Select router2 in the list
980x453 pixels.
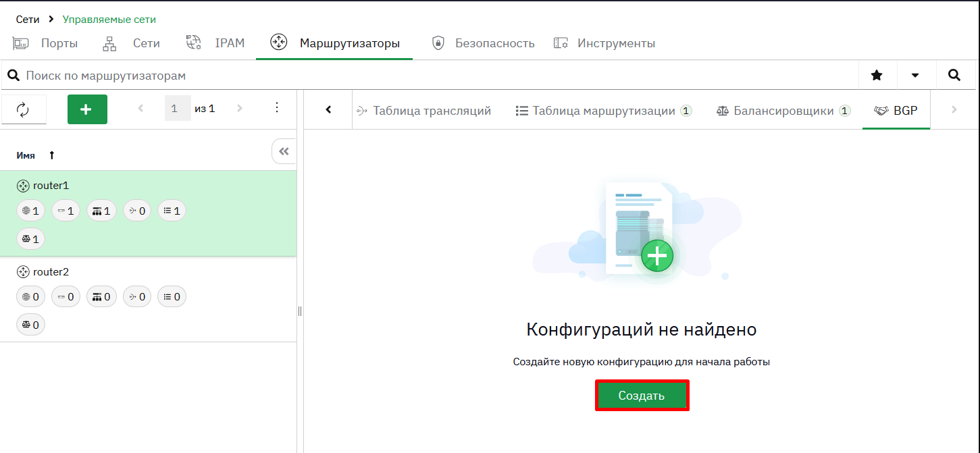(x=148, y=300)
